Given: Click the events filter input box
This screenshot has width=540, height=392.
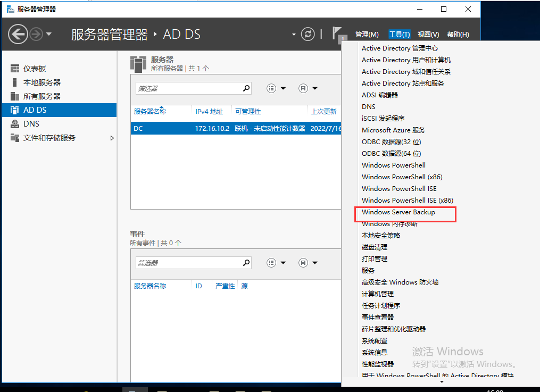Looking at the screenshot, I should point(189,263).
